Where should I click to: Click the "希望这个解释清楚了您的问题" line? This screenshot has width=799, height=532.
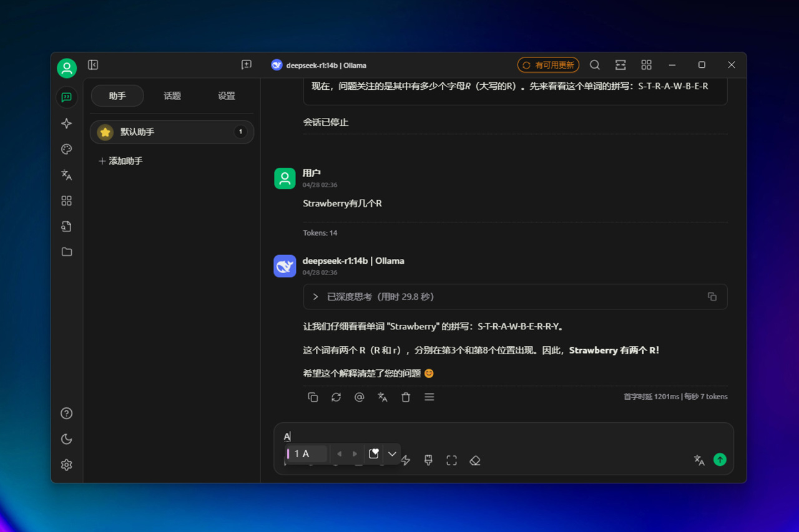tap(368, 374)
